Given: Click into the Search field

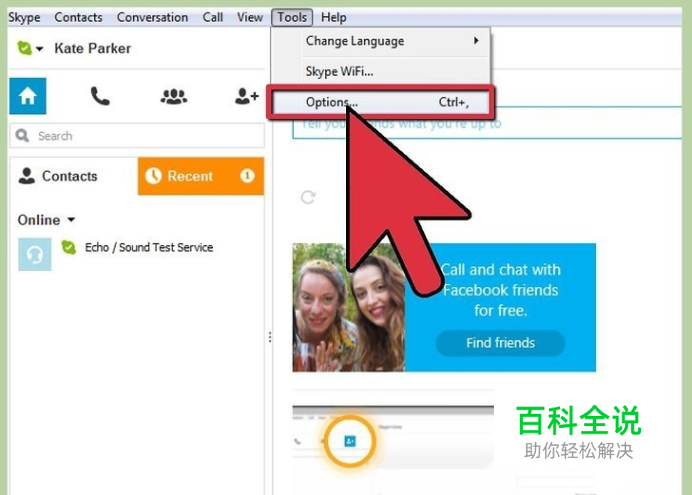Looking at the screenshot, I should coord(137,135).
